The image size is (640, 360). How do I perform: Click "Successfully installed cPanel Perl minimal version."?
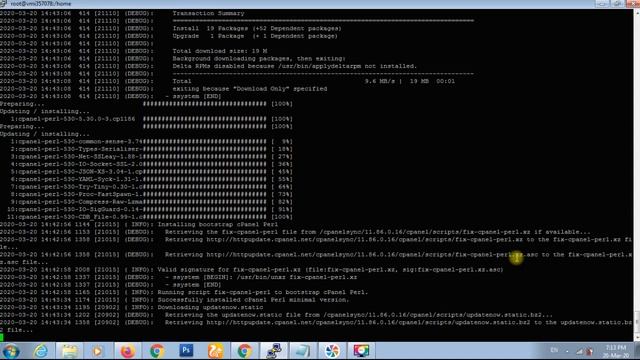[x=253, y=300]
